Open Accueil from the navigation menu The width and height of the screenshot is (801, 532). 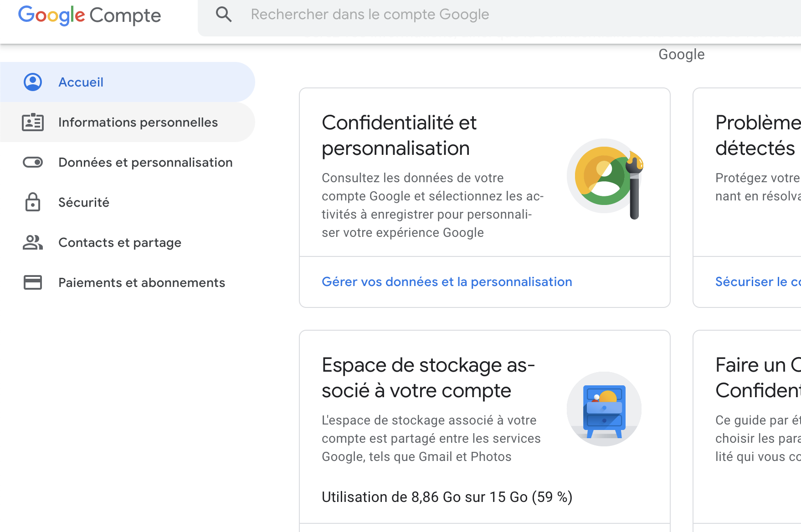pos(81,82)
